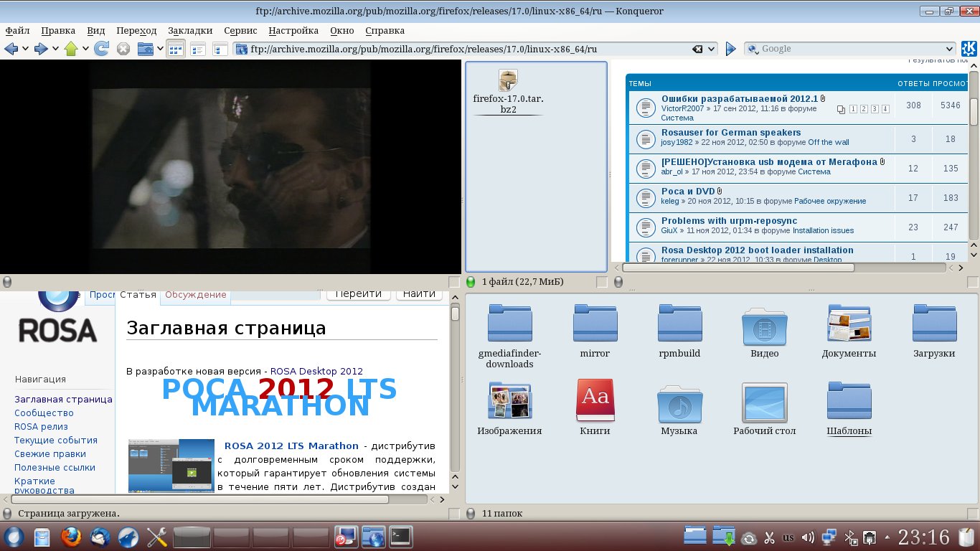
Task: Click the Google search input field
Action: pos(850,49)
